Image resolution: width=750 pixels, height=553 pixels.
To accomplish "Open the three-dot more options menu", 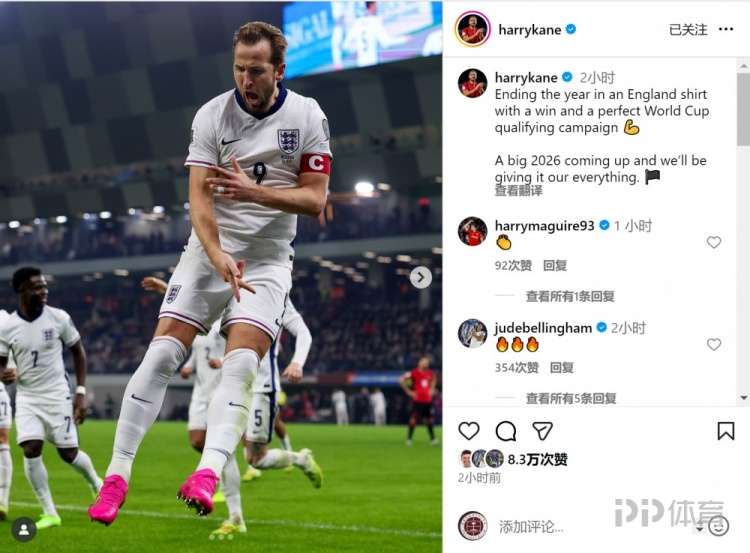I will pyautogui.click(x=726, y=30).
